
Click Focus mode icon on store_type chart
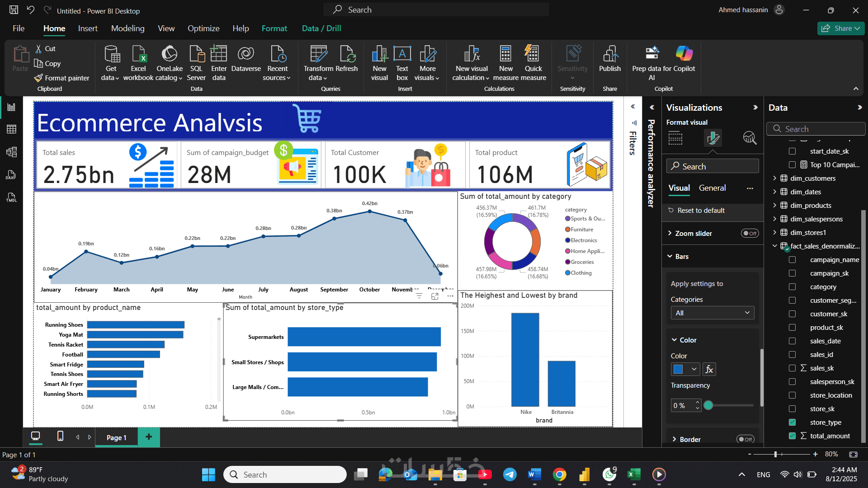tap(434, 296)
